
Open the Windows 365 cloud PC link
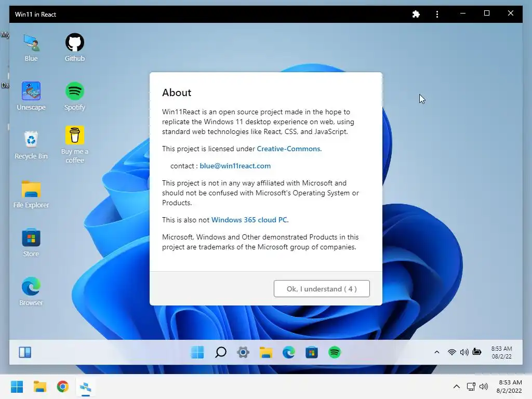click(x=249, y=220)
